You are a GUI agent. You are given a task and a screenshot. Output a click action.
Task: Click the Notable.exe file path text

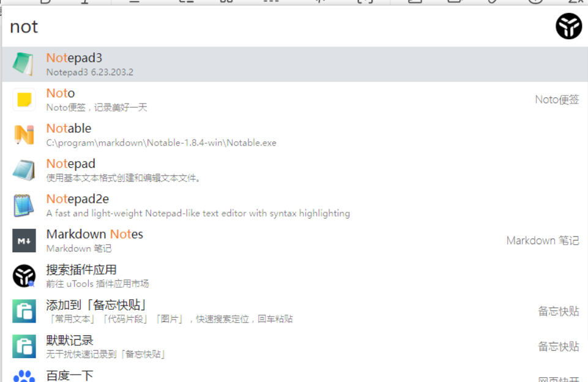coord(162,143)
